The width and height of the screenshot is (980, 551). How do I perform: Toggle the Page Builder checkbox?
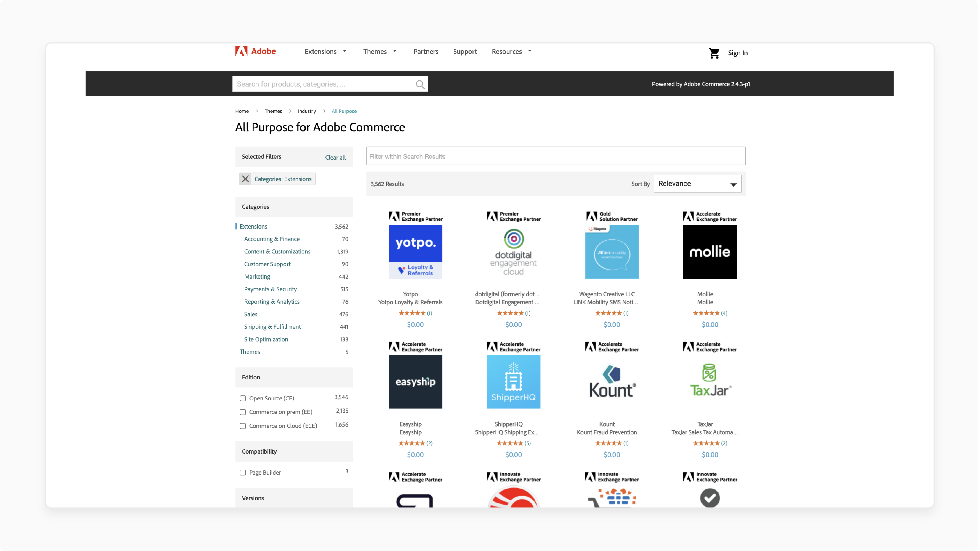pyautogui.click(x=243, y=473)
